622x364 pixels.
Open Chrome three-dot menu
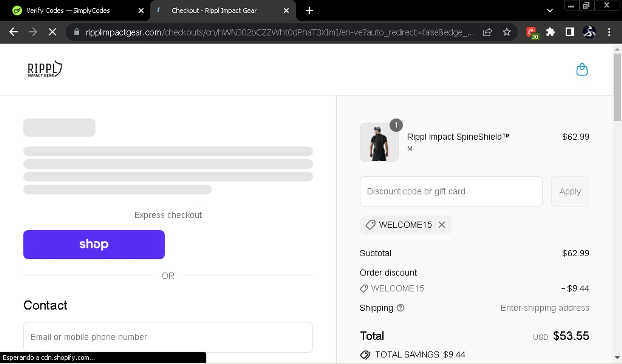(x=609, y=32)
